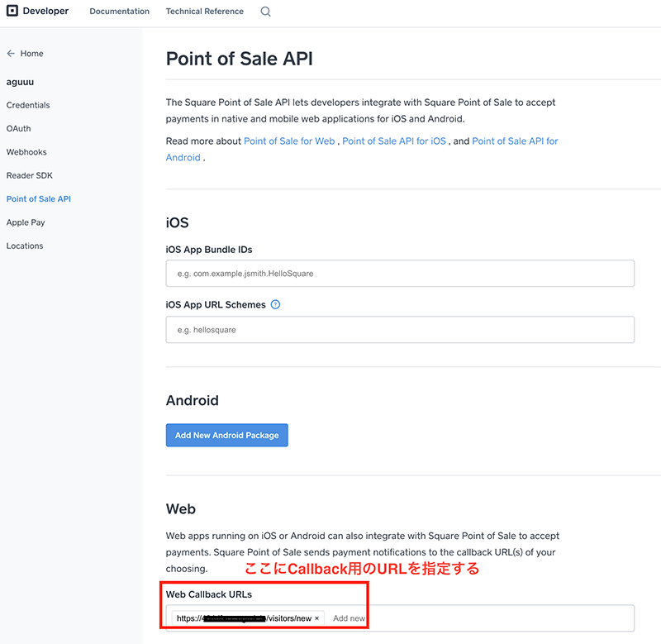Screen dimensions: 661x644
Task: Remove the visitors/new callback URL tag
Action: click(317, 618)
